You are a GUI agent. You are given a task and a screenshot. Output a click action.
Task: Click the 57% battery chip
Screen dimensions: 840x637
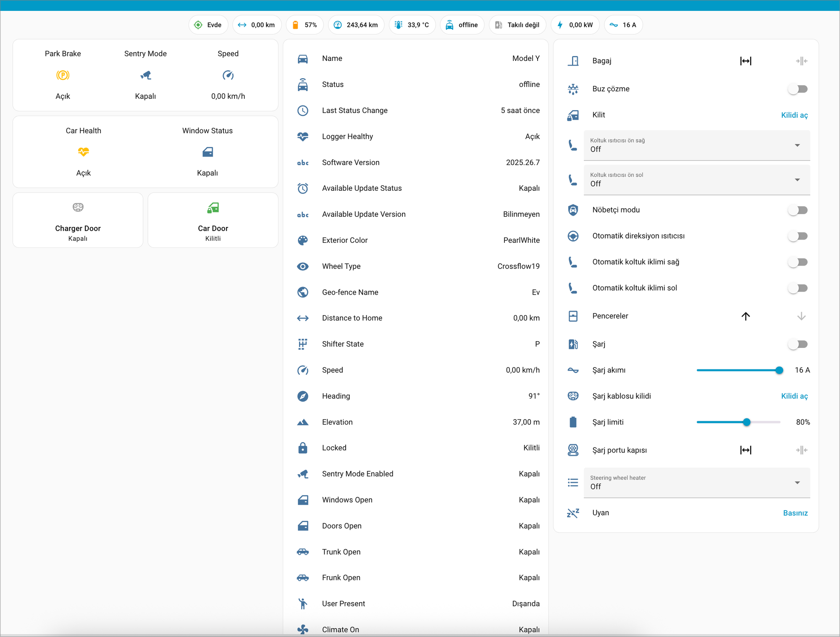pyautogui.click(x=305, y=25)
